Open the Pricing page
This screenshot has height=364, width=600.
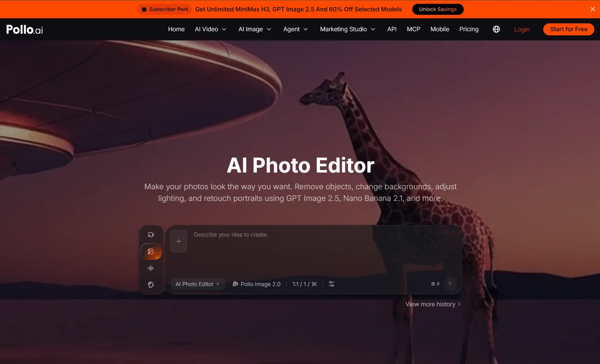coord(469,29)
